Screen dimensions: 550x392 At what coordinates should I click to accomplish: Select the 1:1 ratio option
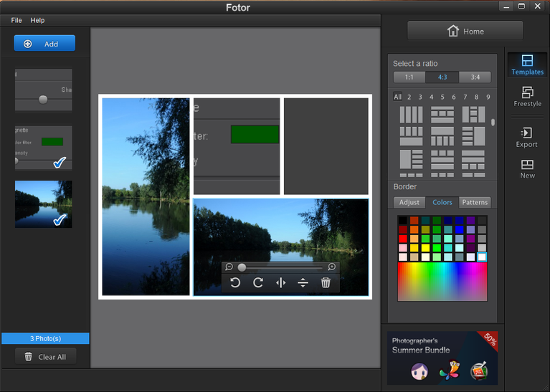pos(409,77)
